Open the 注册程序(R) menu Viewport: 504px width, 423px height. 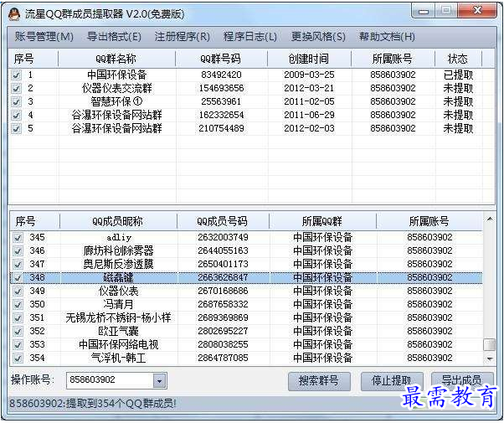click(182, 36)
